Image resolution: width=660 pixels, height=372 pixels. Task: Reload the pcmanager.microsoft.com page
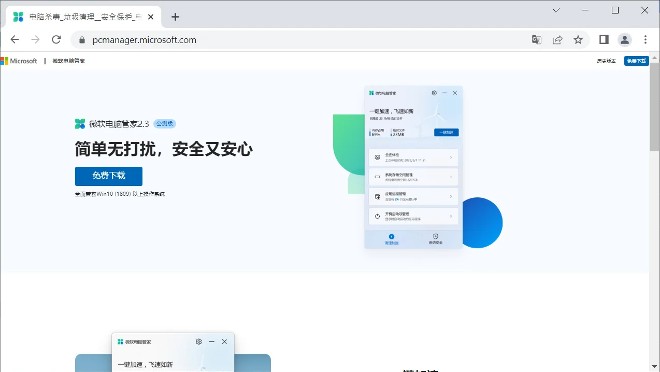point(56,40)
